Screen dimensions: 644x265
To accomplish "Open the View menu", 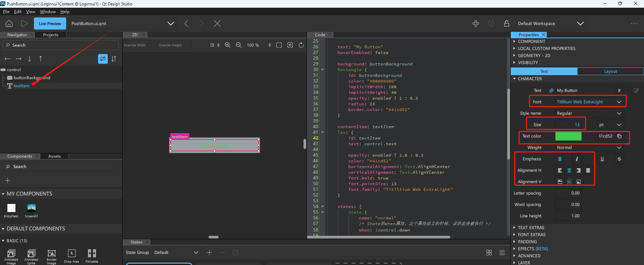I will click(31, 12).
